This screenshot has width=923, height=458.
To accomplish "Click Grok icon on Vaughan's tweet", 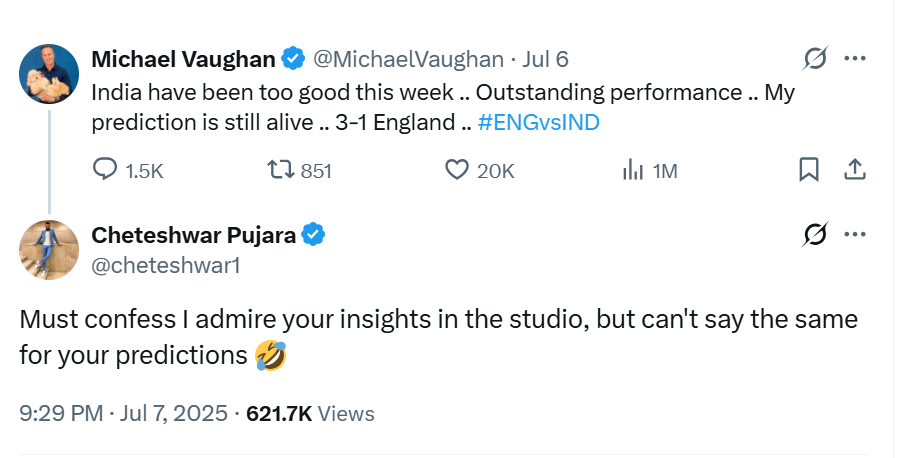I will click(815, 59).
